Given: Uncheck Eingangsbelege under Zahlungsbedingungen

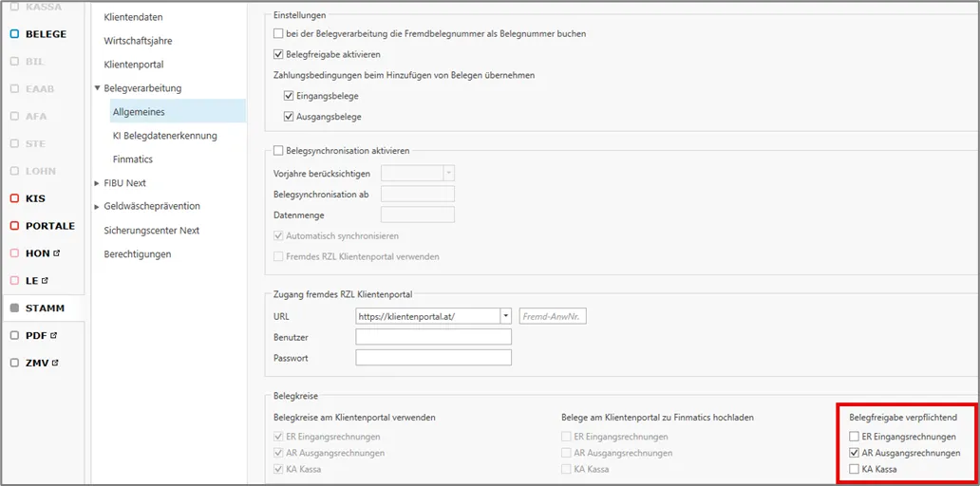Looking at the screenshot, I should pos(289,96).
